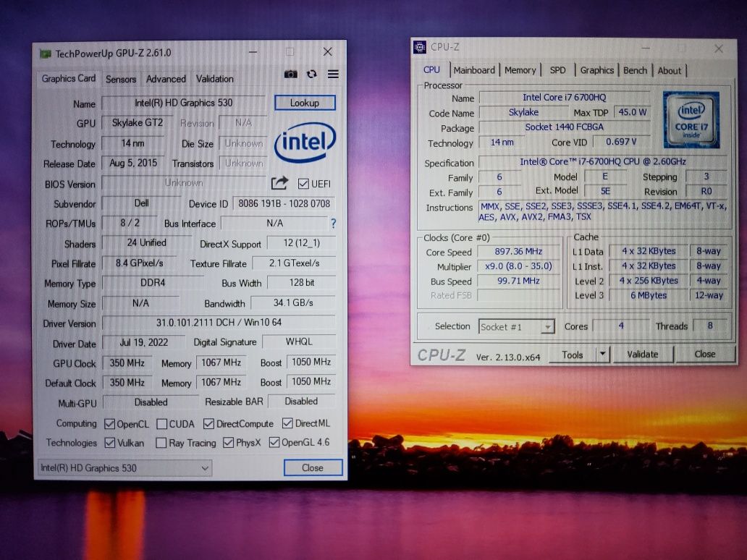The height and width of the screenshot is (560, 747).
Task: Select the CPU tab in CPU-Z
Action: 431,70
